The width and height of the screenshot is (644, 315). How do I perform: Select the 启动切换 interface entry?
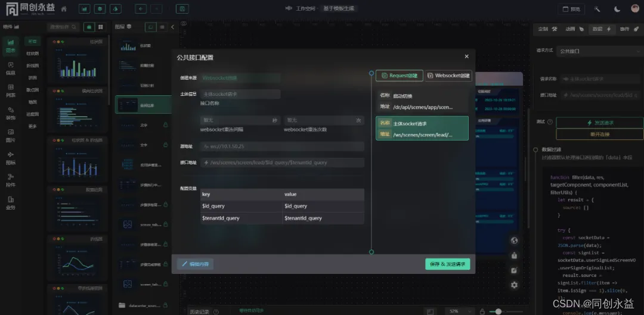tap(422, 101)
